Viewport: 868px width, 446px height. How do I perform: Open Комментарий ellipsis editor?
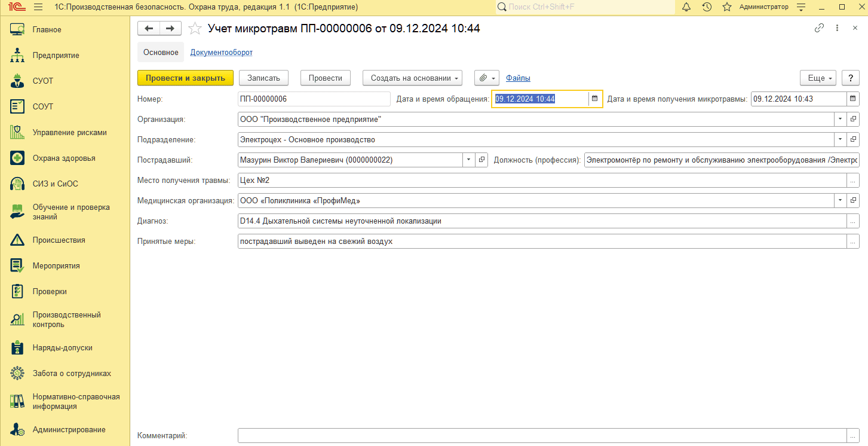pos(853,436)
